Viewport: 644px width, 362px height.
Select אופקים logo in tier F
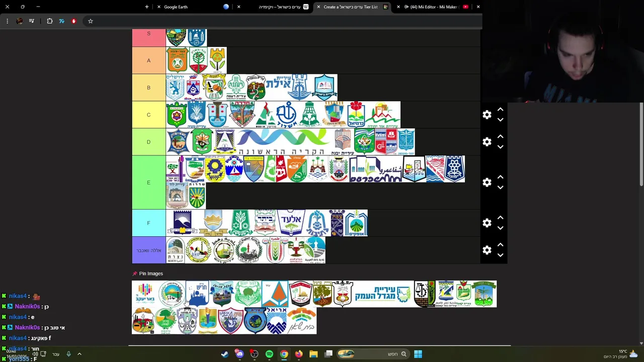356,223
